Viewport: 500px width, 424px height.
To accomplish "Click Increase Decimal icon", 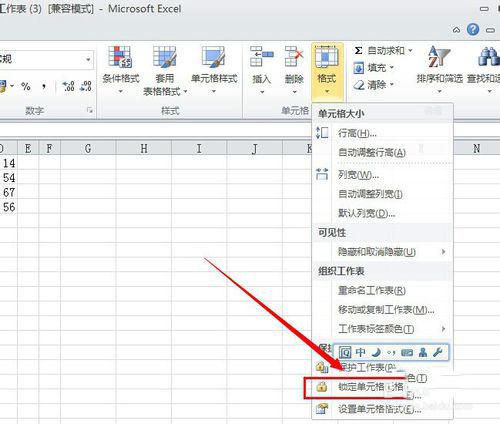I will tap(68, 86).
